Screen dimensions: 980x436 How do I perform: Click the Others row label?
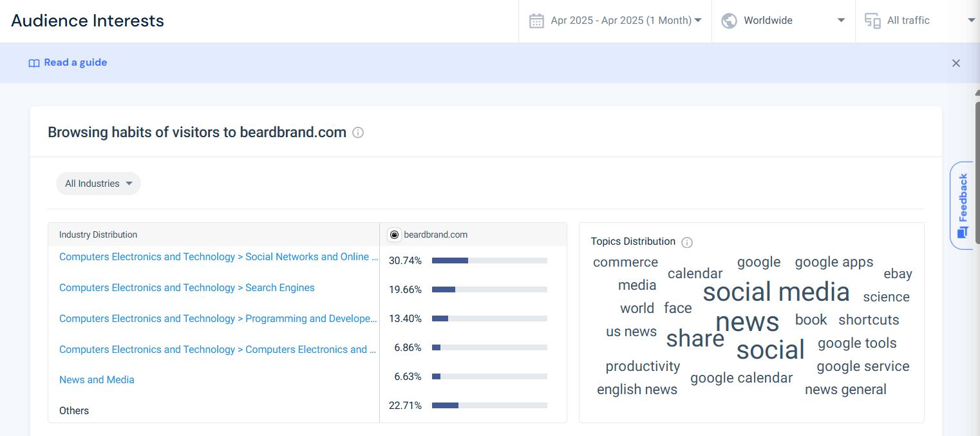74,410
